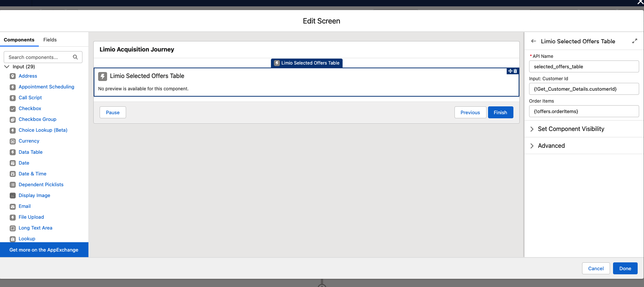Add the Dependent Picklists component

[x=41, y=185]
